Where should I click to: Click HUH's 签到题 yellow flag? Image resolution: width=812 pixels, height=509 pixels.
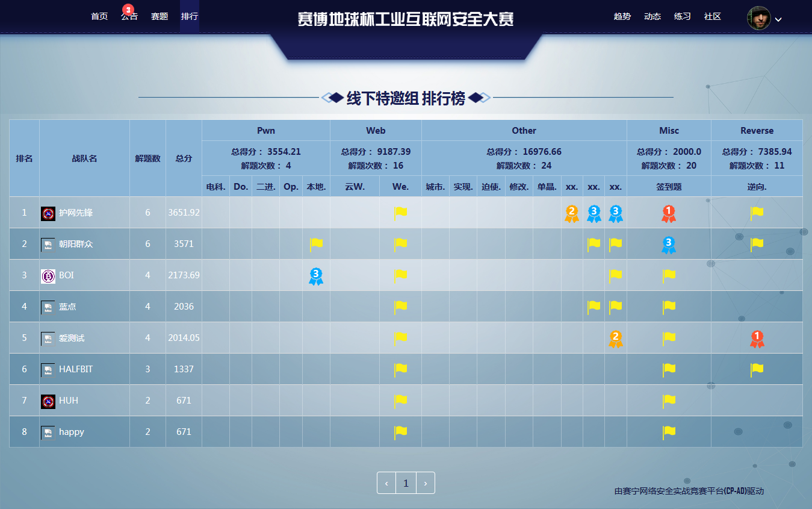point(669,401)
